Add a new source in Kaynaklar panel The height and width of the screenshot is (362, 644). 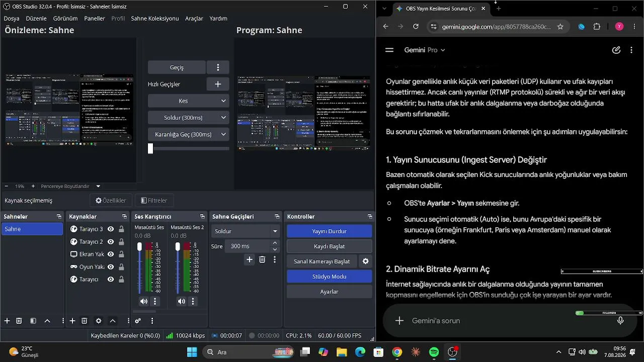pos(72,321)
